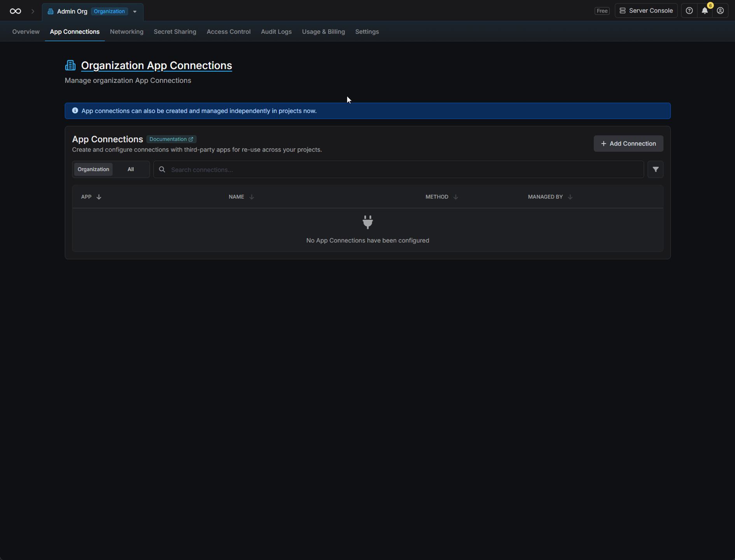Click the Free plan badge
The width and height of the screenshot is (735, 560).
point(602,11)
